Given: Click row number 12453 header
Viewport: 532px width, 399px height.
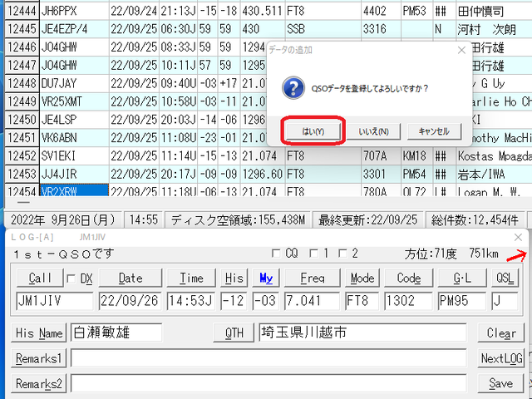Looking at the screenshot, I should point(22,174).
